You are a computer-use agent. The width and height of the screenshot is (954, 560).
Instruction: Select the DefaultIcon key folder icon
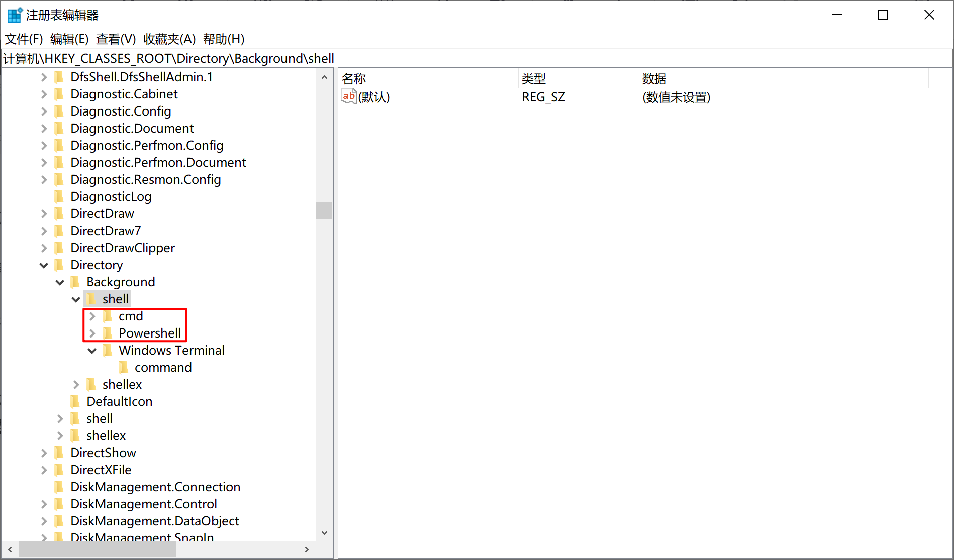coord(75,401)
